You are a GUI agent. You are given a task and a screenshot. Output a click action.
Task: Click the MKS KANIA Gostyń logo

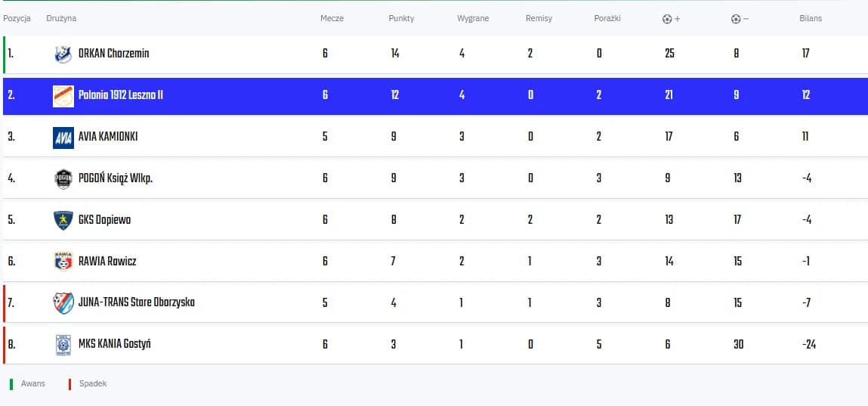click(63, 345)
